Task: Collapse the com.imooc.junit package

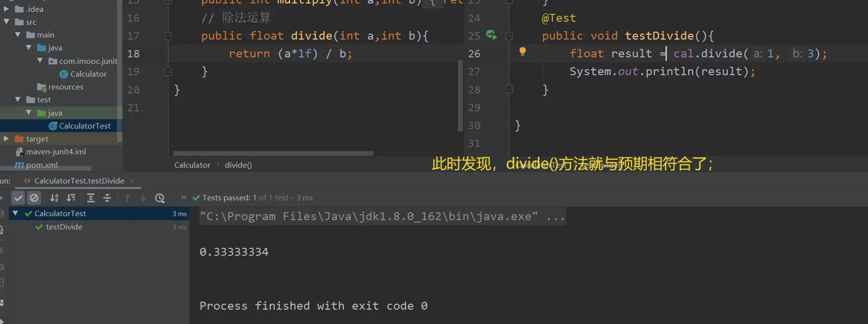Action: point(40,60)
